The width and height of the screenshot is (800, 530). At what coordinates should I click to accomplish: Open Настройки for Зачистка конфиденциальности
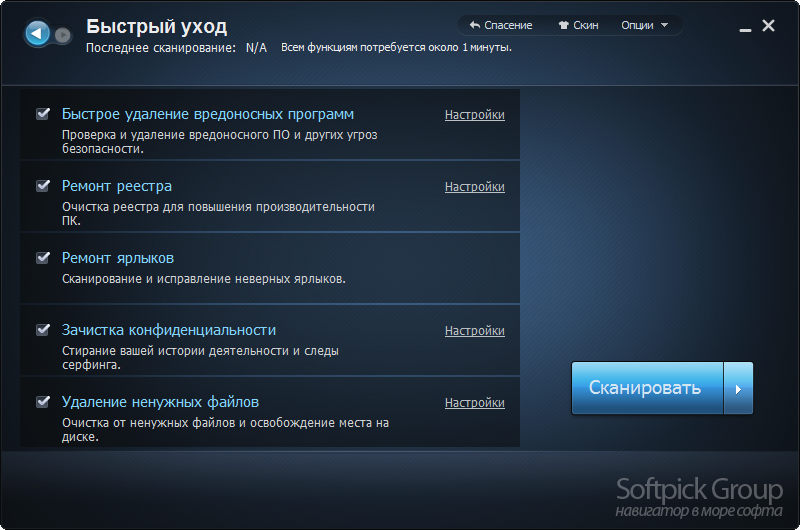point(474,331)
